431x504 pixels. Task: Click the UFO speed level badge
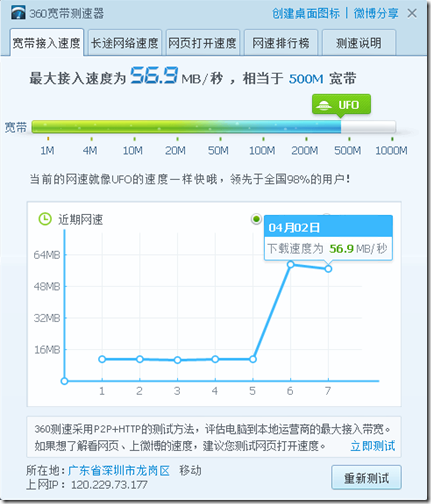point(341,105)
